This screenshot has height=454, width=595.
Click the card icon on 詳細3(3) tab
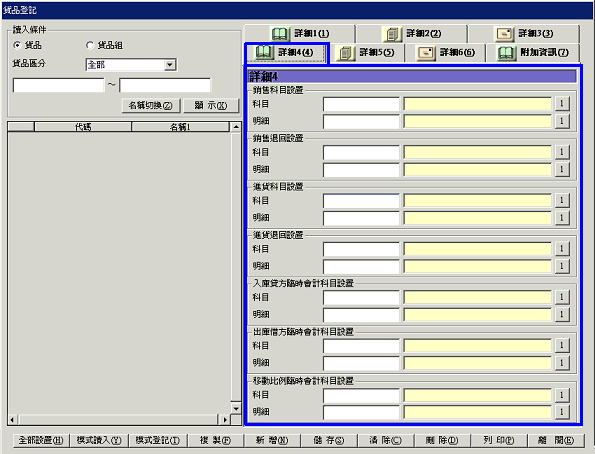click(505, 34)
